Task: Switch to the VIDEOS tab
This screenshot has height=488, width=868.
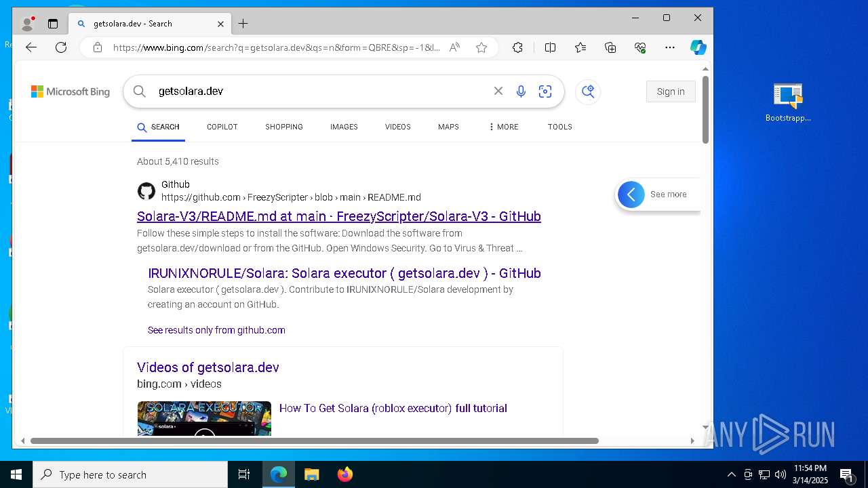Action: pyautogui.click(x=398, y=127)
